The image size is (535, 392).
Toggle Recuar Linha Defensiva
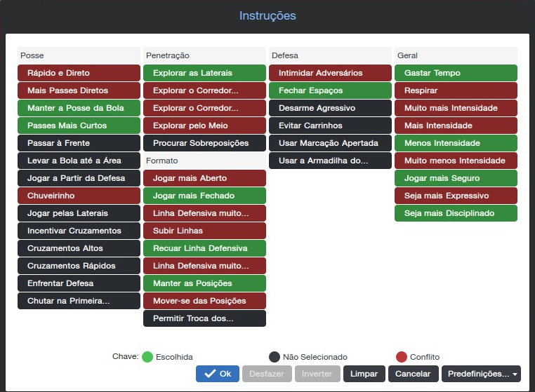click(204, 248)
